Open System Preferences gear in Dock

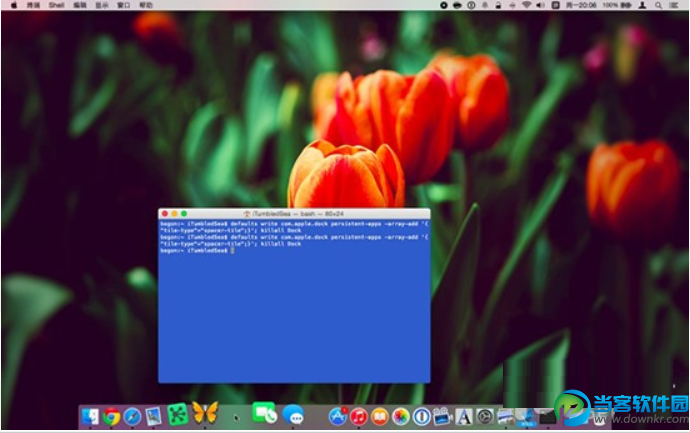click(x=484, y=417)
